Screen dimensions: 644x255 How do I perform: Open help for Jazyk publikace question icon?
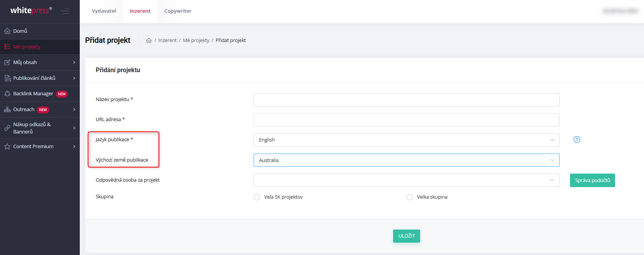coord(577,140)
